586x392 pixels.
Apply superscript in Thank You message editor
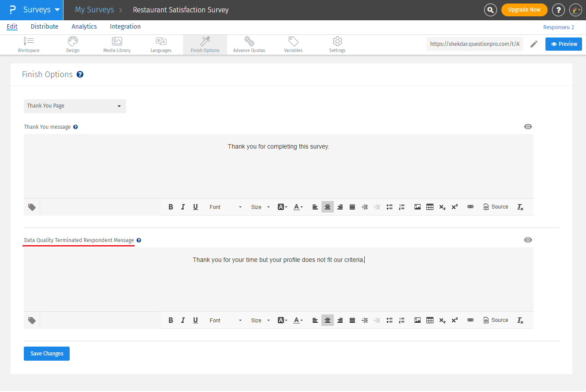click(x=455, y=207)
